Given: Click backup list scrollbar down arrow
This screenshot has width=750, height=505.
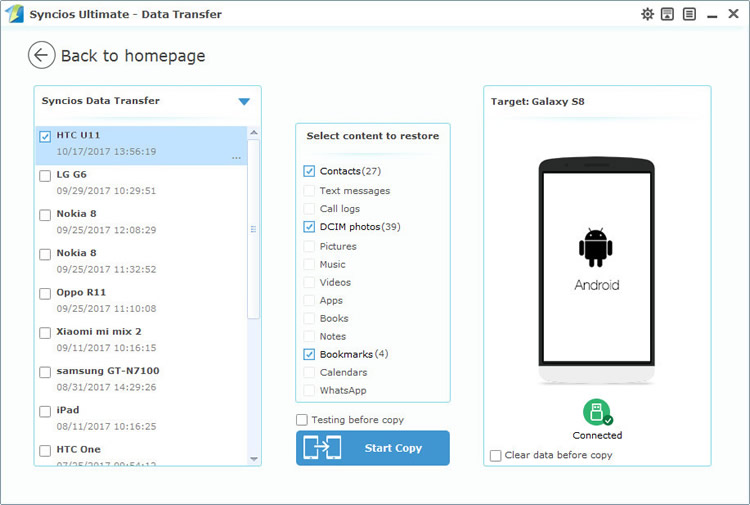Looking at the screenshot, I should (254, 459).
